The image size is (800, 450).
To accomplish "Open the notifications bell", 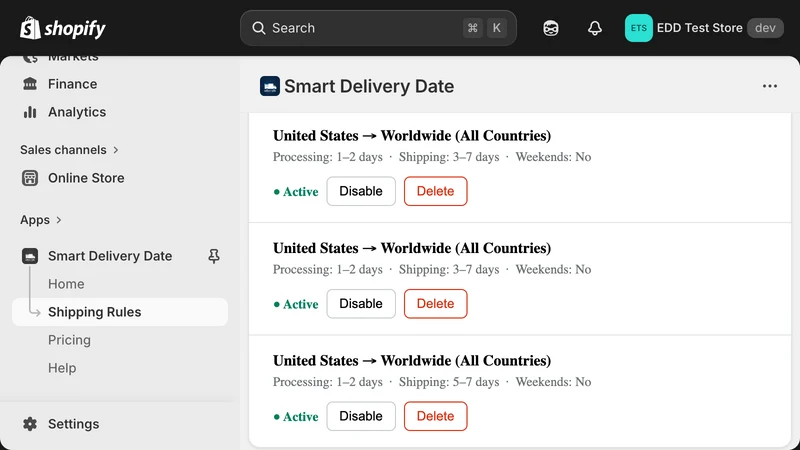I will pos(594,28).
